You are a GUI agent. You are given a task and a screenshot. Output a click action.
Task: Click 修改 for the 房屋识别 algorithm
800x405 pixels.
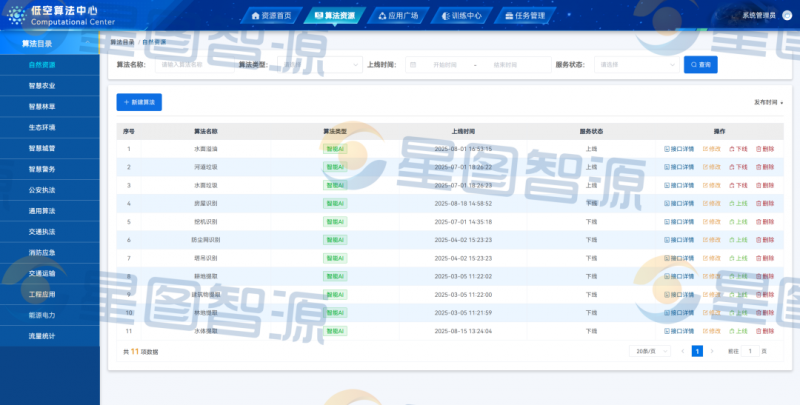pyautogui.click(x=712, y=203)
